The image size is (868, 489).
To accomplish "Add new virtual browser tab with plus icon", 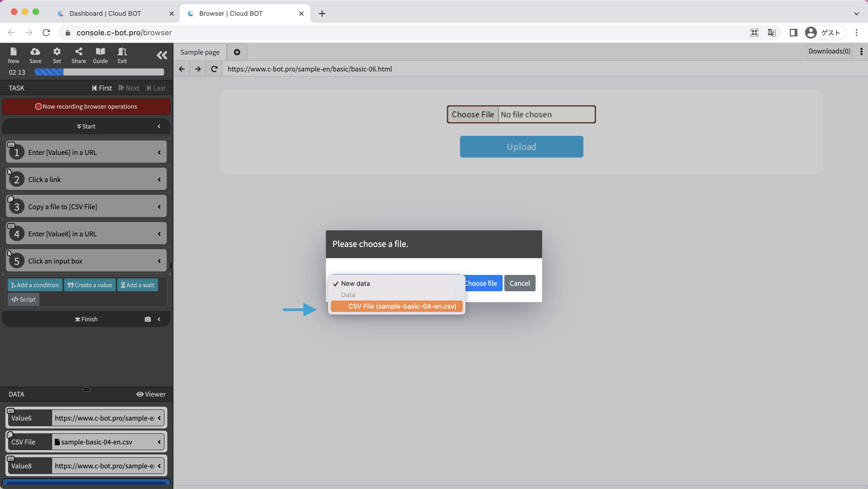I will click(x=237, y=52).
